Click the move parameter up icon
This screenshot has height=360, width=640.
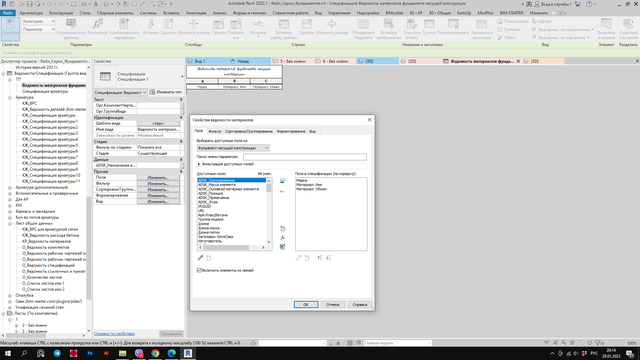click(320, 258)
